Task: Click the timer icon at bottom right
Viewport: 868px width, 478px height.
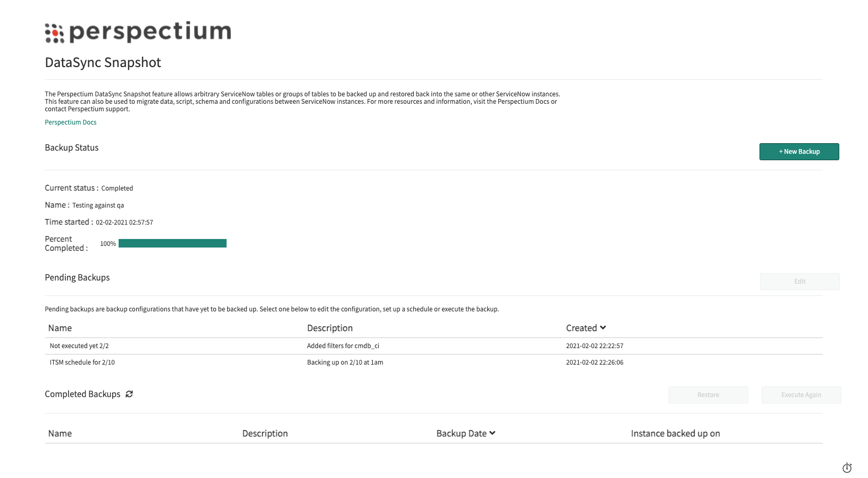Action: click(x=847, y=468)
